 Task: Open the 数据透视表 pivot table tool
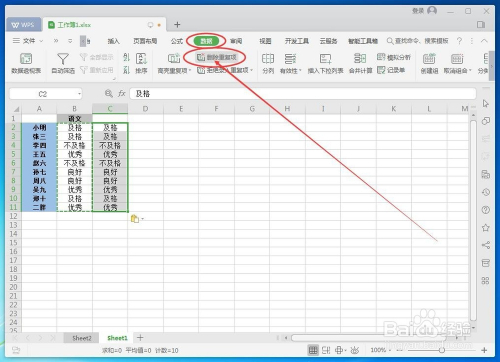coord(26,63)
